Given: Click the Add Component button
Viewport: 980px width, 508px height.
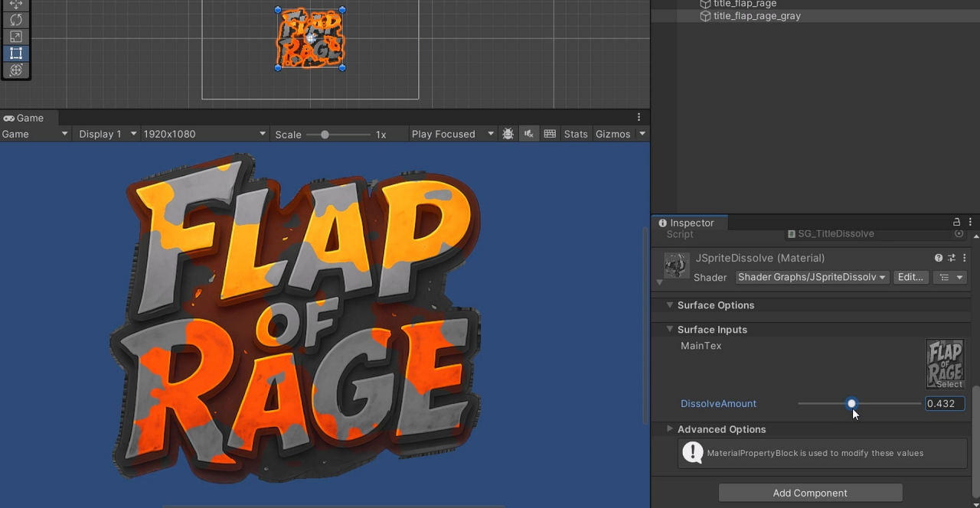Looking at the screenshot, I should point(810,493).
